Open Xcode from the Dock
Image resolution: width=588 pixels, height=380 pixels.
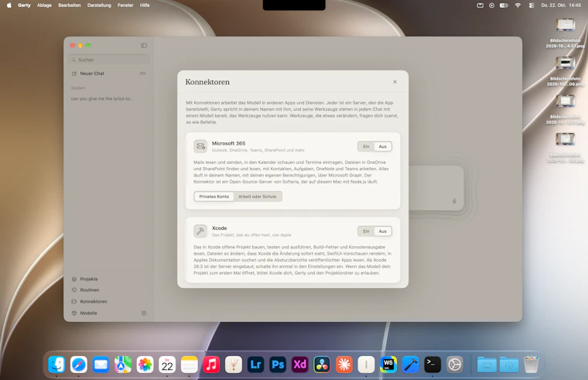(411, 365)
